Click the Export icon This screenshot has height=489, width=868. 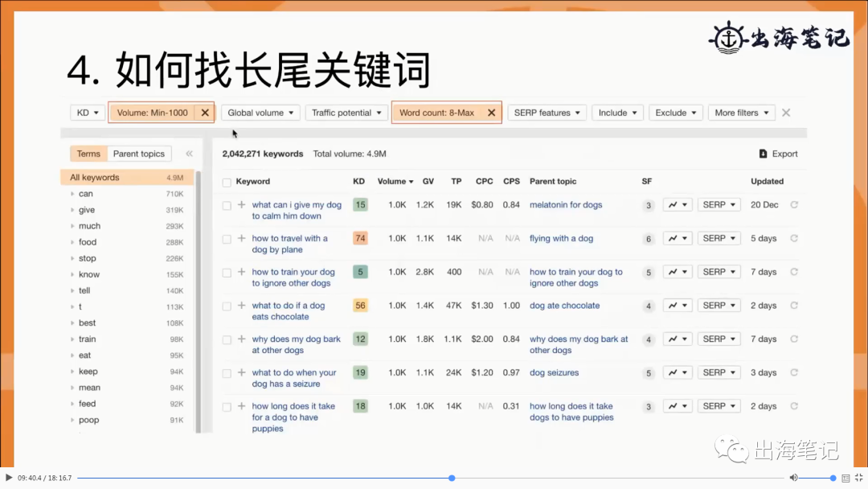(x=763, y=154)
